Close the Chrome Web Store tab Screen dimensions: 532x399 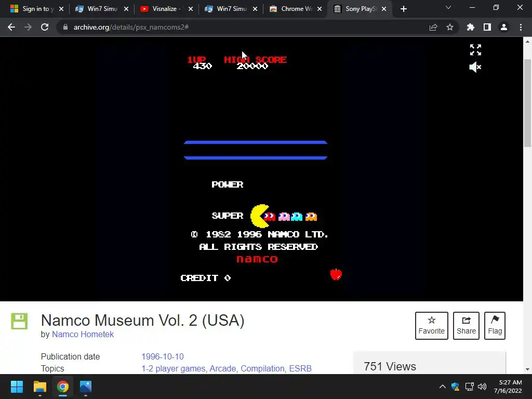(x=320, y=9)
